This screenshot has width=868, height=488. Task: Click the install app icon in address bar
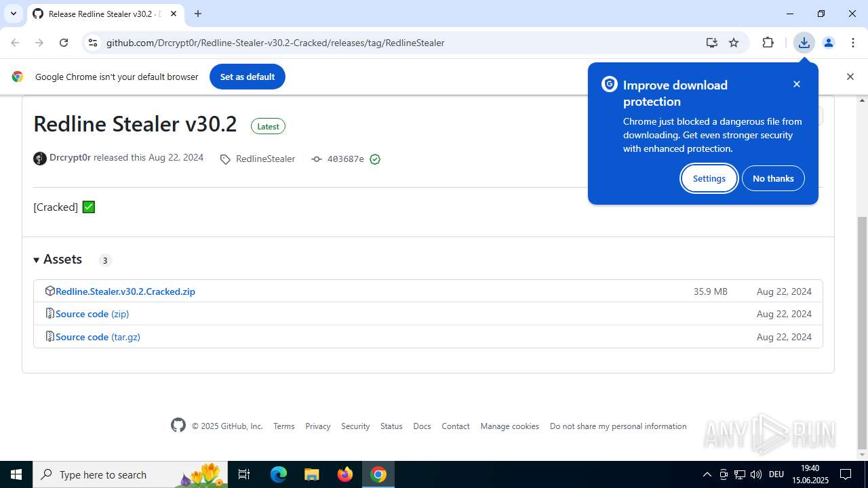pyautogui.click(x=711, y=43)
